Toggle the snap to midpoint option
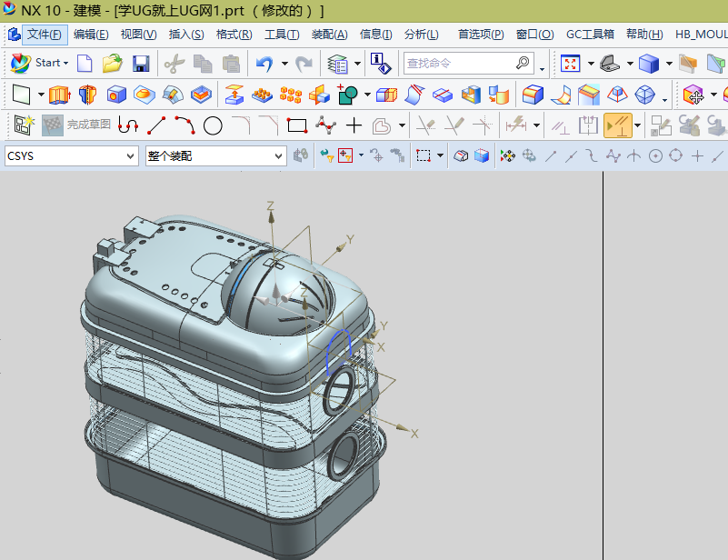The width and height of the screenshot is (728, 560). [572, 156]
